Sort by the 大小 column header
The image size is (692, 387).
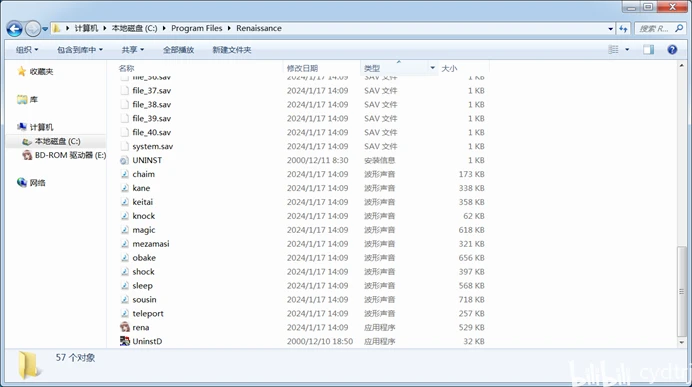pyautogui.click(x=449, y=68)
